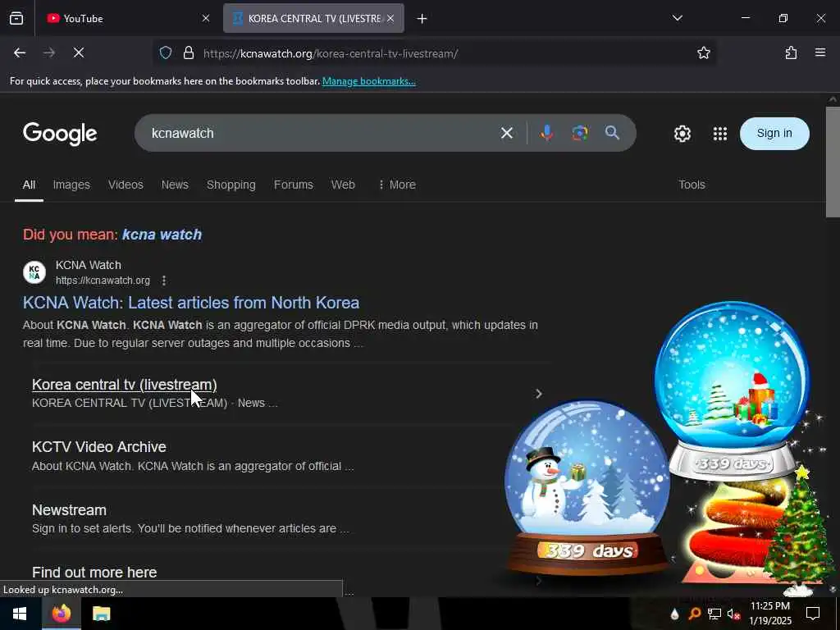
Task: Open the taskbar clock 11:25 PM
Action: tap(769, 614)
